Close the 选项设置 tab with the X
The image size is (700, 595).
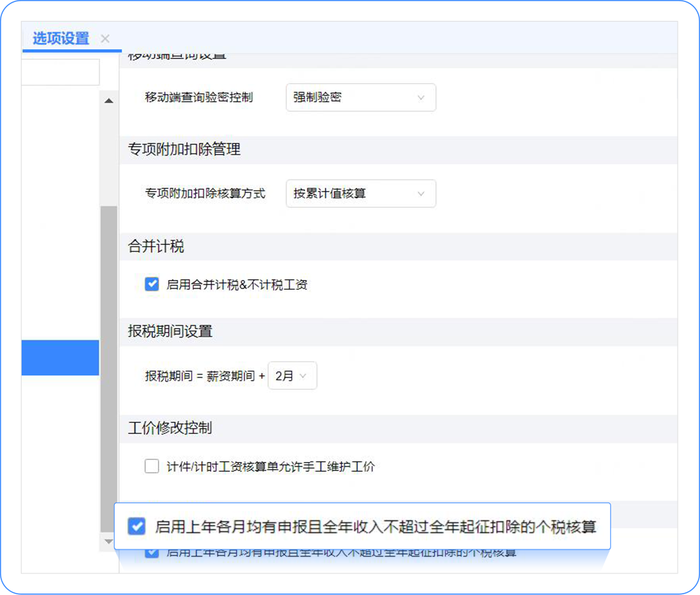click(x=105, y=38)
